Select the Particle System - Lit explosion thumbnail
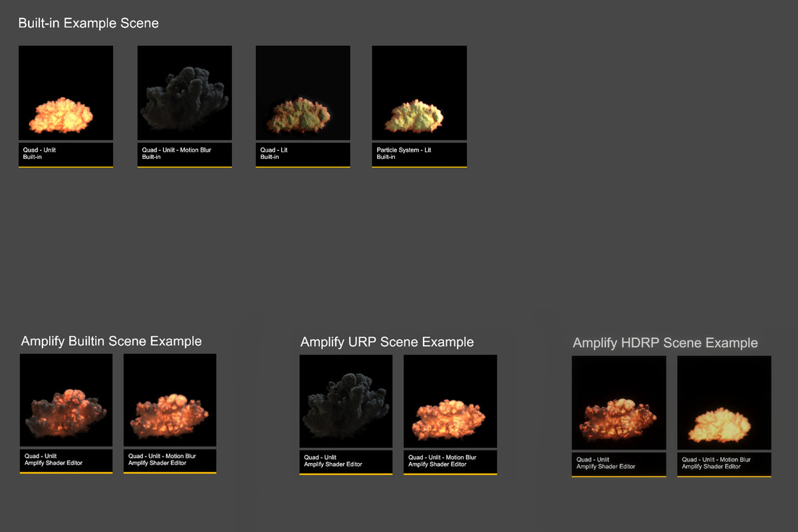This screenshot has height=532, width=798. coord(419,93)
